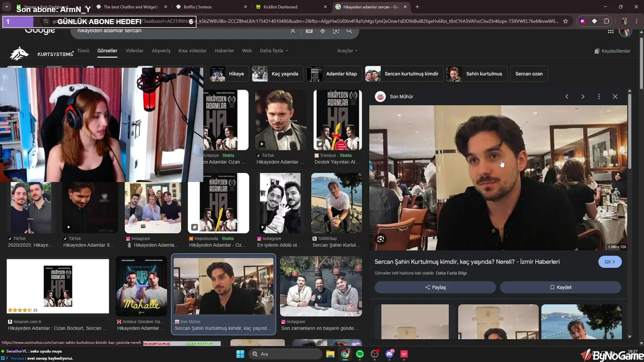Share the image with Paylaş button
Screen dimensions: 644x362
[x=435, y=287]
